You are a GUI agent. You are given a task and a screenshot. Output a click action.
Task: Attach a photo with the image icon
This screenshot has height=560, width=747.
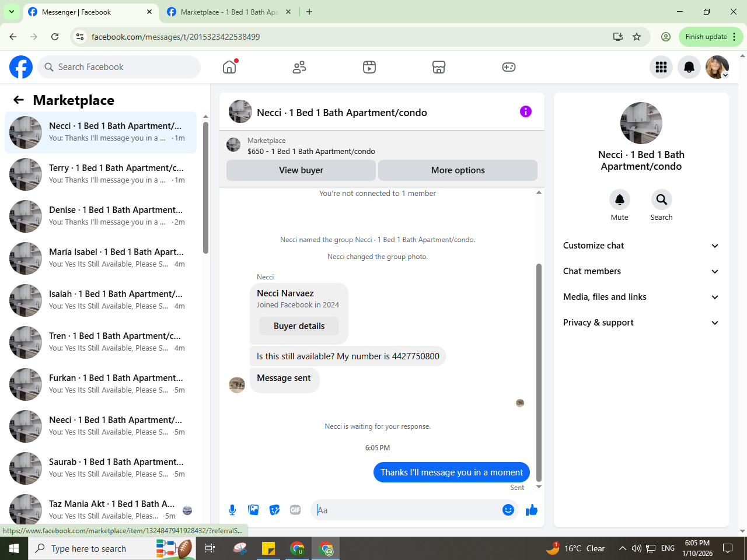click(x=253, y=510)
